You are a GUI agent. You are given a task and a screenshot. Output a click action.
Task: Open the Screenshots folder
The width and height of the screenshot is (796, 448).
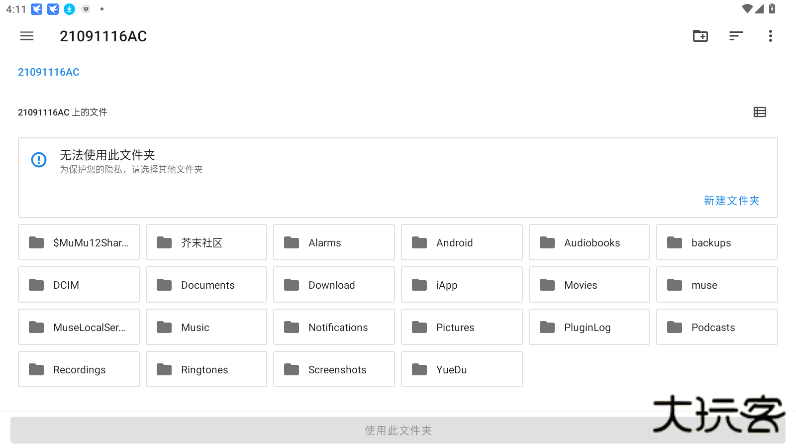click(334, 369)
